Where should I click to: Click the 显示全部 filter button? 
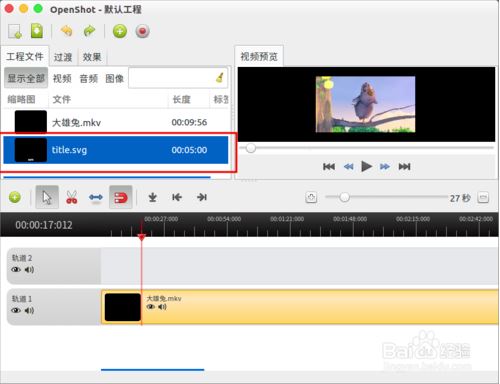coord(26,78)
